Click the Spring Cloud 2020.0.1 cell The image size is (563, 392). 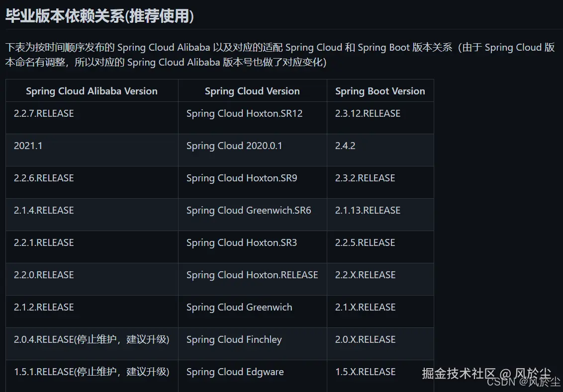click(234, 146)
